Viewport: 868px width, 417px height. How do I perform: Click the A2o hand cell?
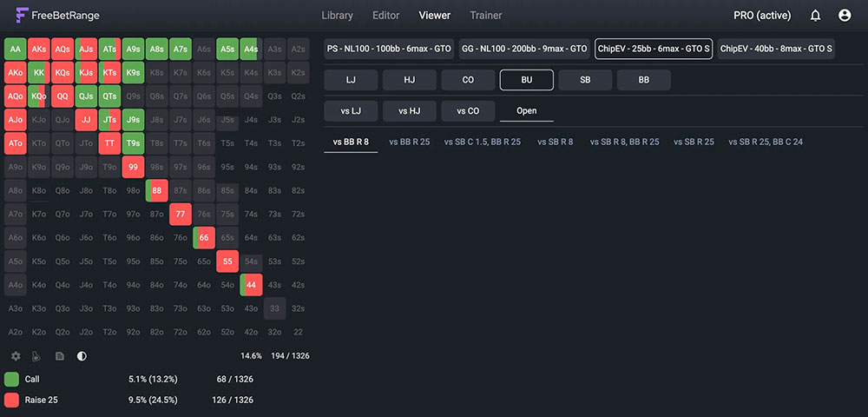click(16, 332)
